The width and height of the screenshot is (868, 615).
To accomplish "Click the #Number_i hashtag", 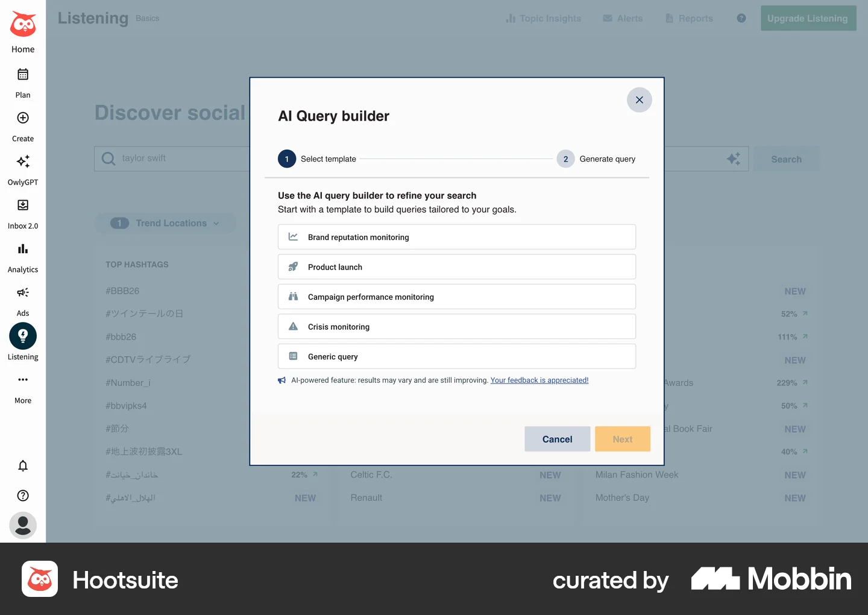I will 128,383.
